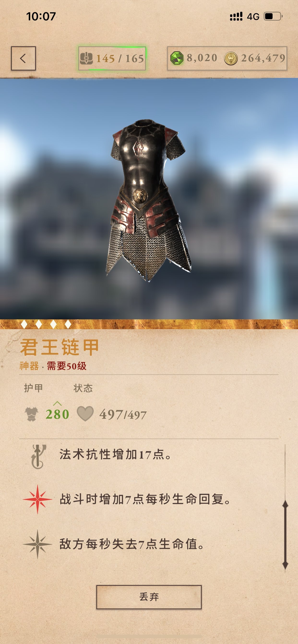Tap the 8,020 gems balance
Image resolution: width=298 pixels, height=644 pixels.
click(202, 58)
